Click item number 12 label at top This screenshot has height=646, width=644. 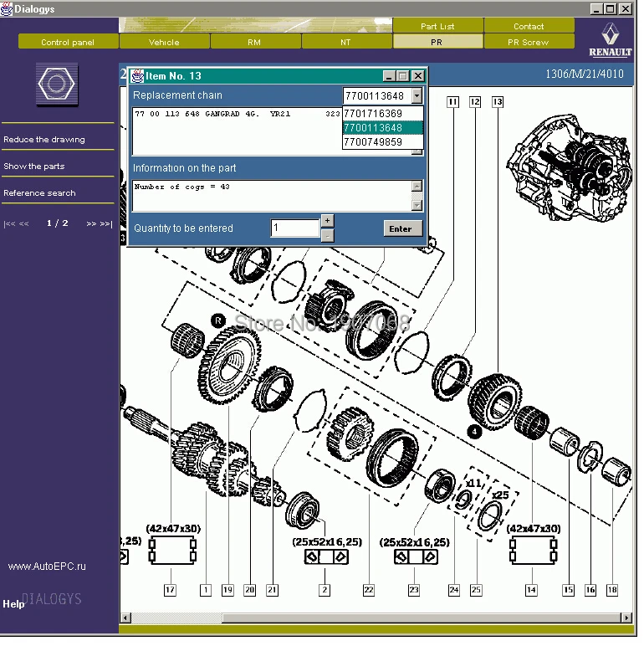point(475,102)
